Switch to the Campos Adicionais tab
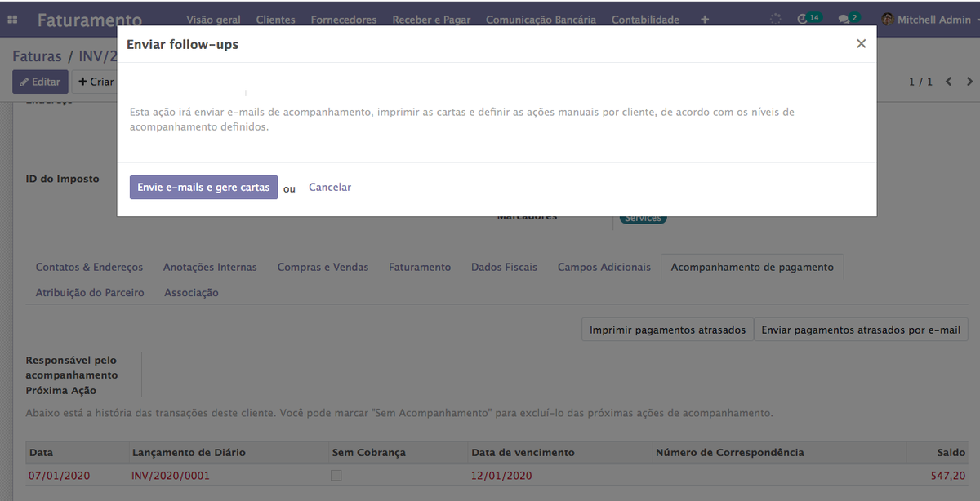 pos(604,267)
